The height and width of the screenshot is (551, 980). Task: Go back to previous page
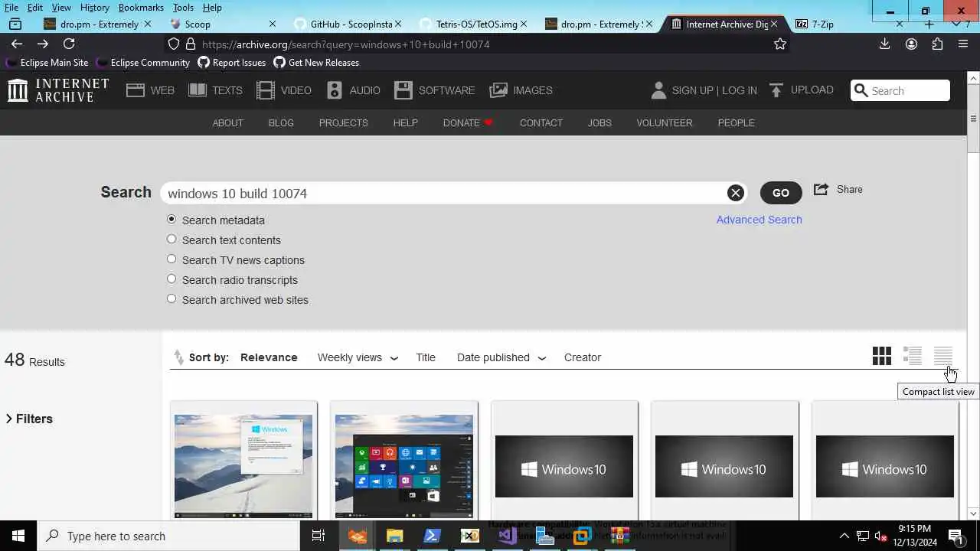17,44
